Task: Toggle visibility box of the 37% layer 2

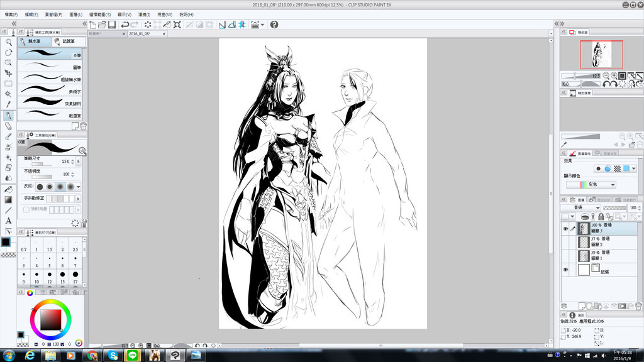Action: pos(565,242)
